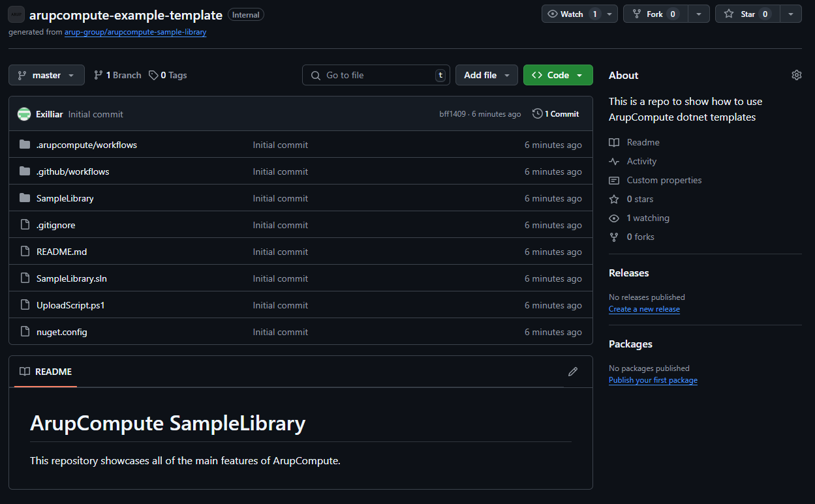Click the eye icon beside 1 watching
Image resolution: width=815 pixels, height=504 pixels.
614,218
